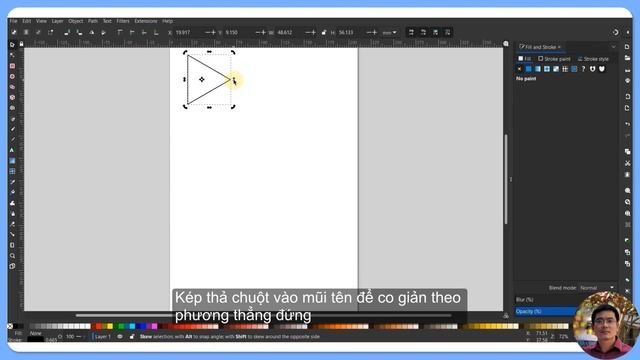
Task: Open the File menu
Action: point(13,21)
